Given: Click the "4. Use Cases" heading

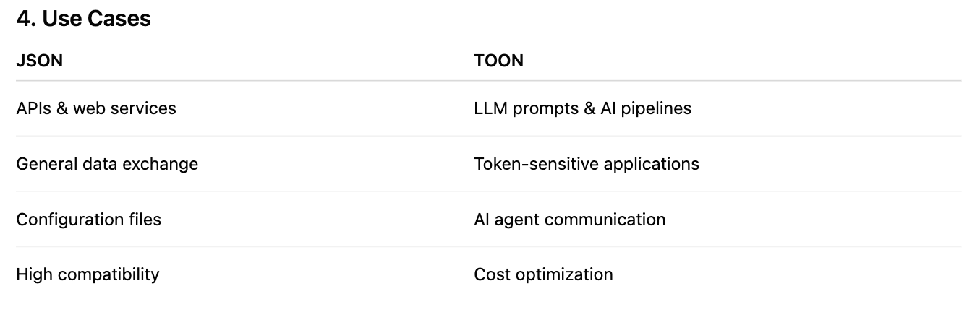Looking at the screenshot, I should 83,19.
